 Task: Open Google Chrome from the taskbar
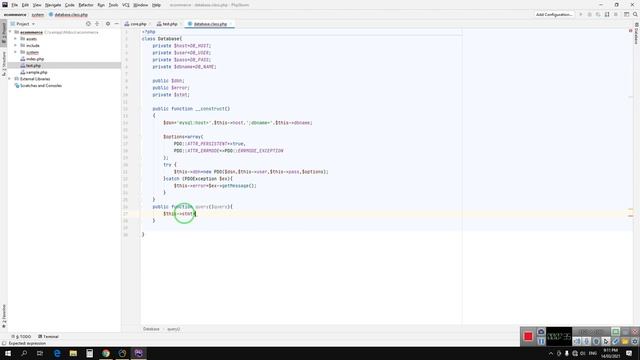106,353
